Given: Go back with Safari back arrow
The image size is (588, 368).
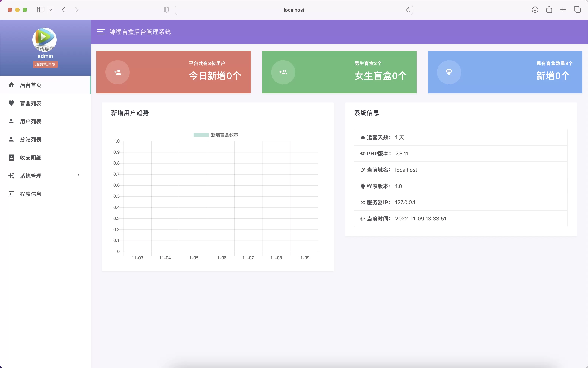Looking at the screenshot, I should [63, 10].
